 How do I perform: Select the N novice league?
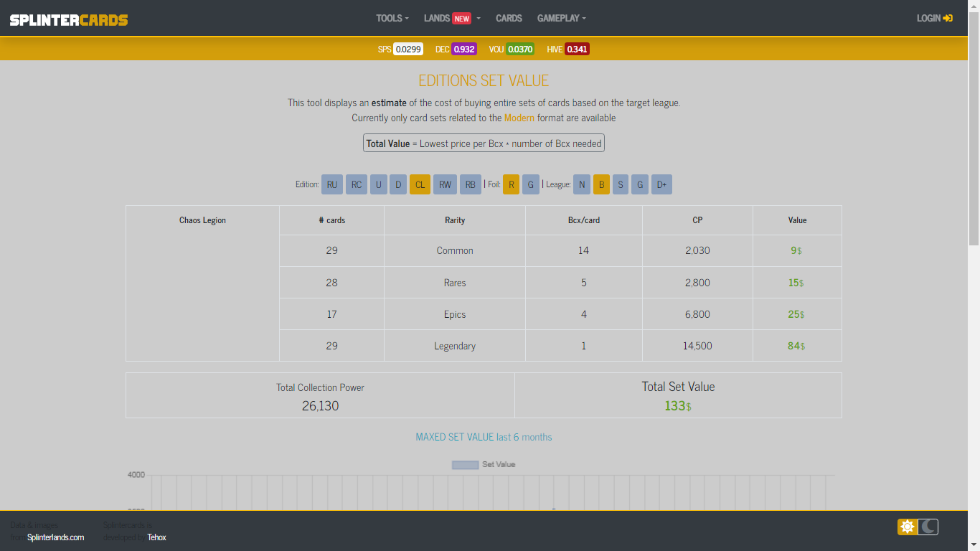[x=582, y=184]
